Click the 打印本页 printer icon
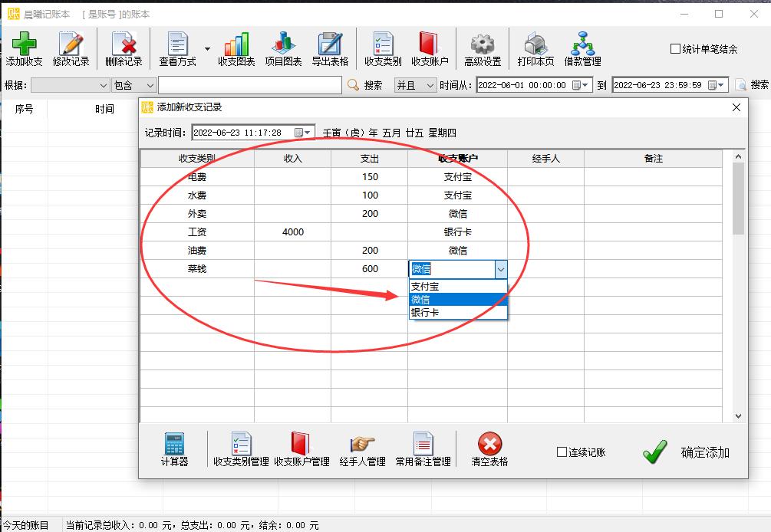The height and width of the screenshot is (532, 771). [x=535, y=44]
